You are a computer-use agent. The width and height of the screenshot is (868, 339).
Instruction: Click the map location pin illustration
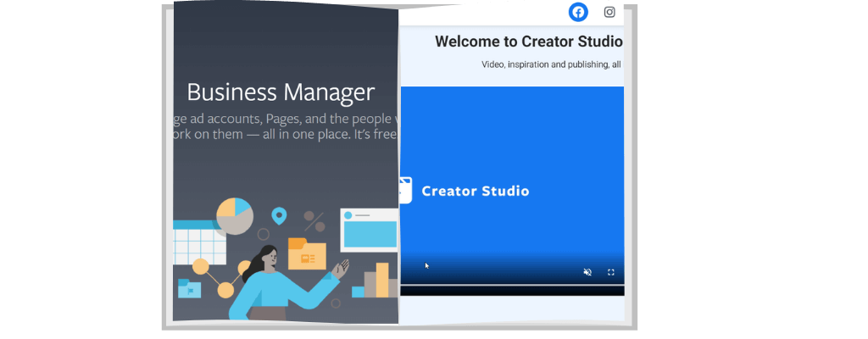(279, 216)
